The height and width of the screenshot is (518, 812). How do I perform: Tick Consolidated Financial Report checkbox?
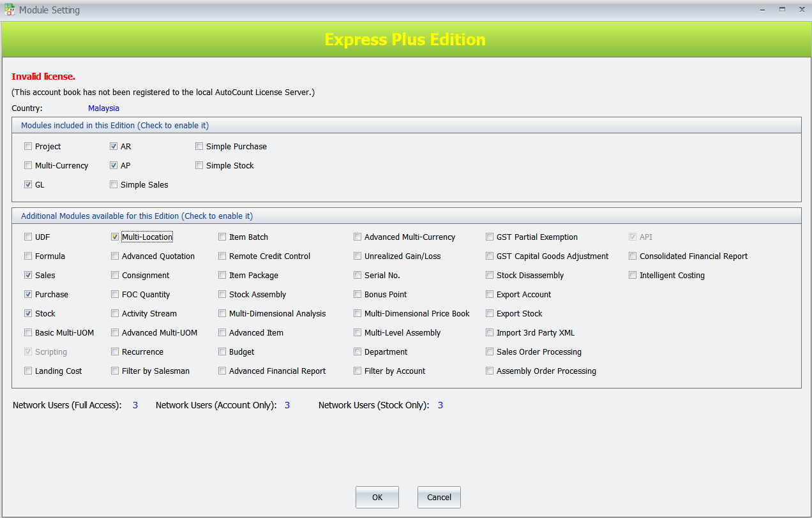(x=633, y=256)
